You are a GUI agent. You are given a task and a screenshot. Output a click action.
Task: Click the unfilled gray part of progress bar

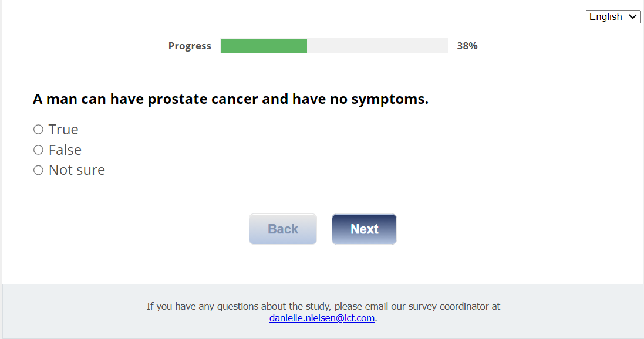click(x=377, y=46)
